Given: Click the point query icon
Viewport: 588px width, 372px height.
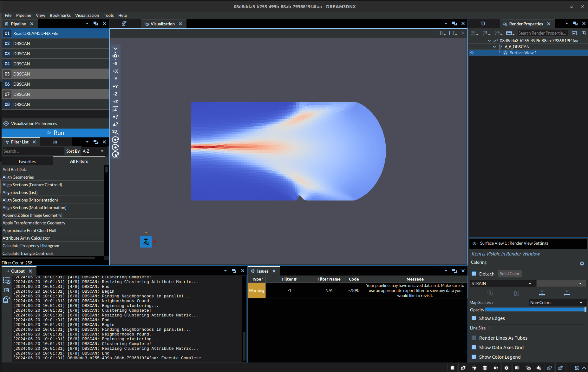Looking at the screenshot, I should pyautogui.click(x=115, y=117).
